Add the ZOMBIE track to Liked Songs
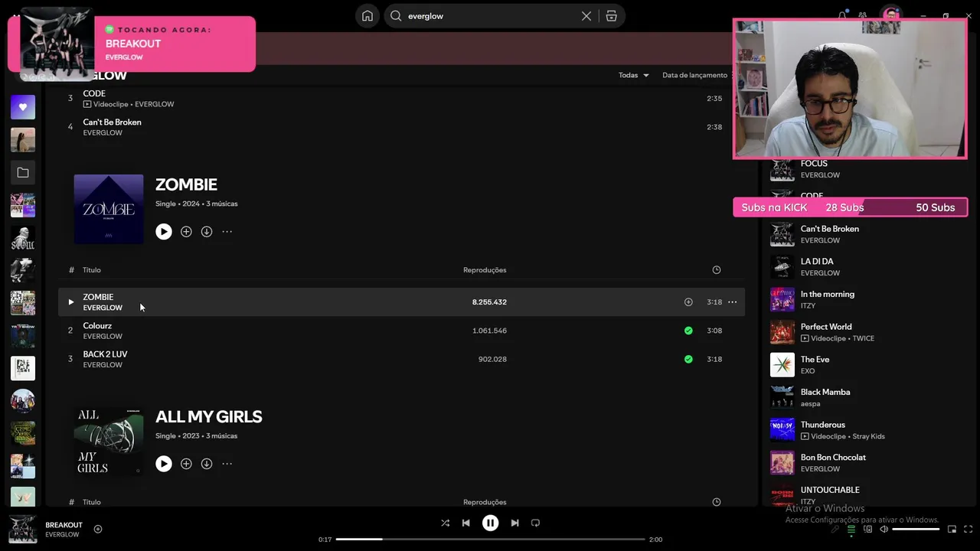The image size is (980, 551). [688, 302]
